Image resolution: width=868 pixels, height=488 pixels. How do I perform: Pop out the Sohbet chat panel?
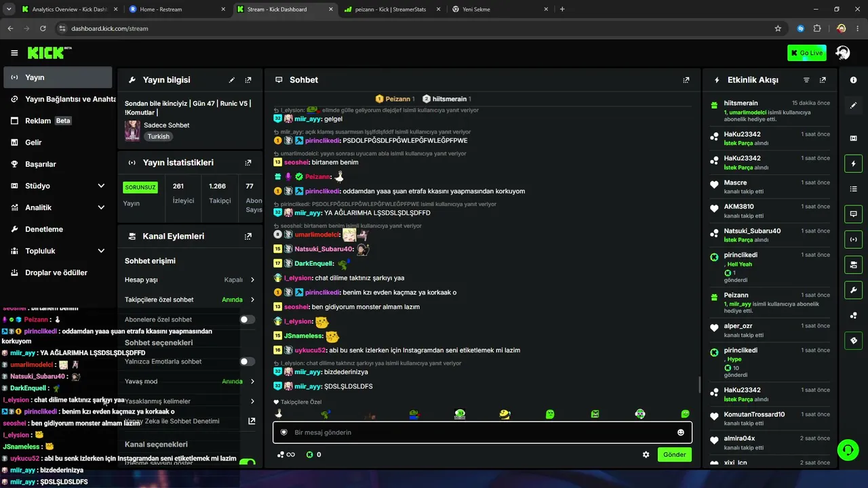(x=686, y=80)
